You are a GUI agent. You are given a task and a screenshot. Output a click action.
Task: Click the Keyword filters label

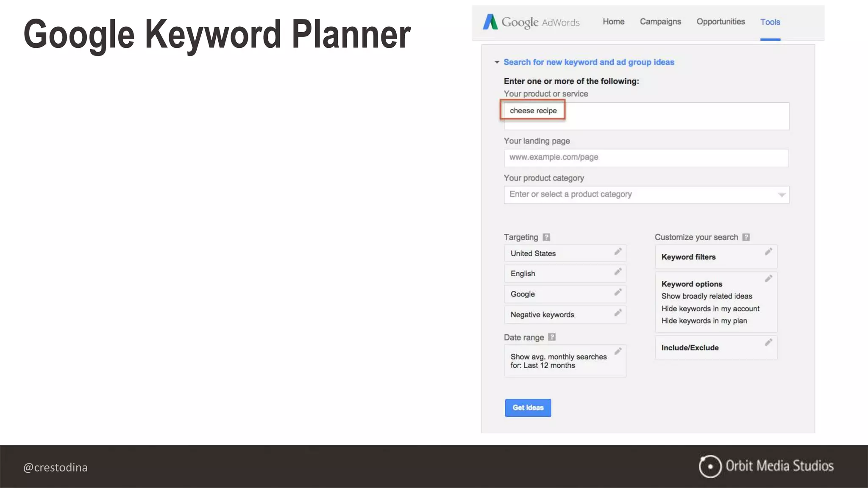coord(688,257)
